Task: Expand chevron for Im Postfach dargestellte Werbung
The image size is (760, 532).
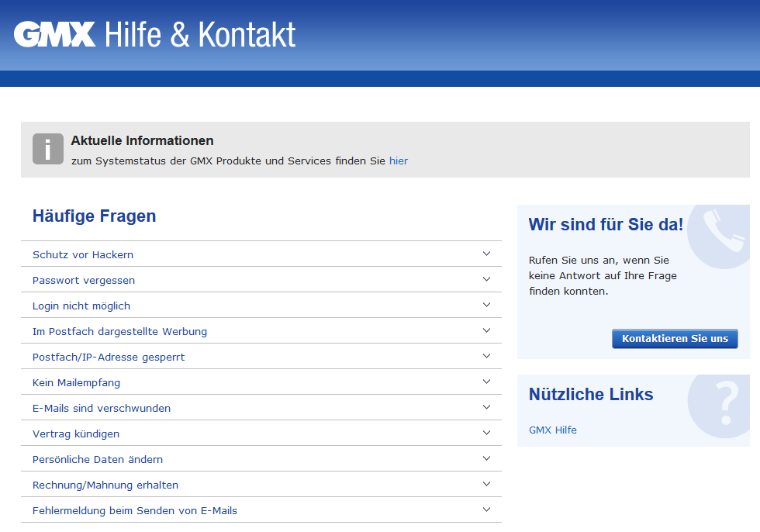Action: click(487, 330)
